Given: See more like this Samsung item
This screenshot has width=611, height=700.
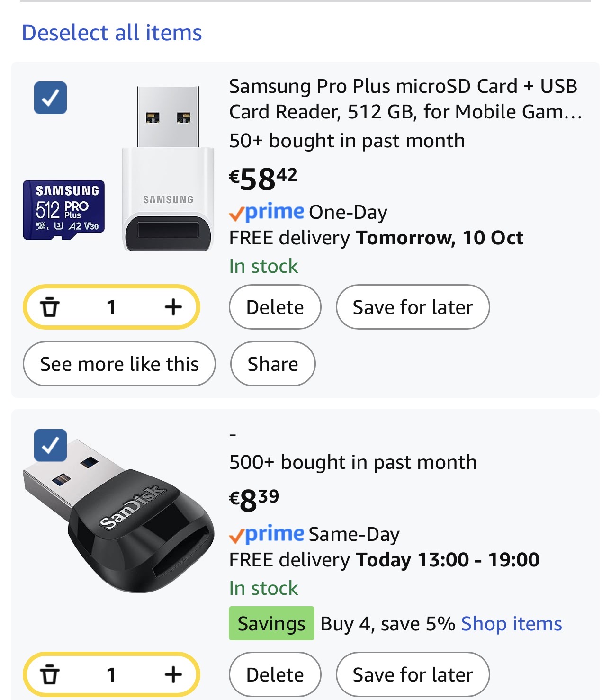Looking at the screenshot, I should tap(119, 364).
